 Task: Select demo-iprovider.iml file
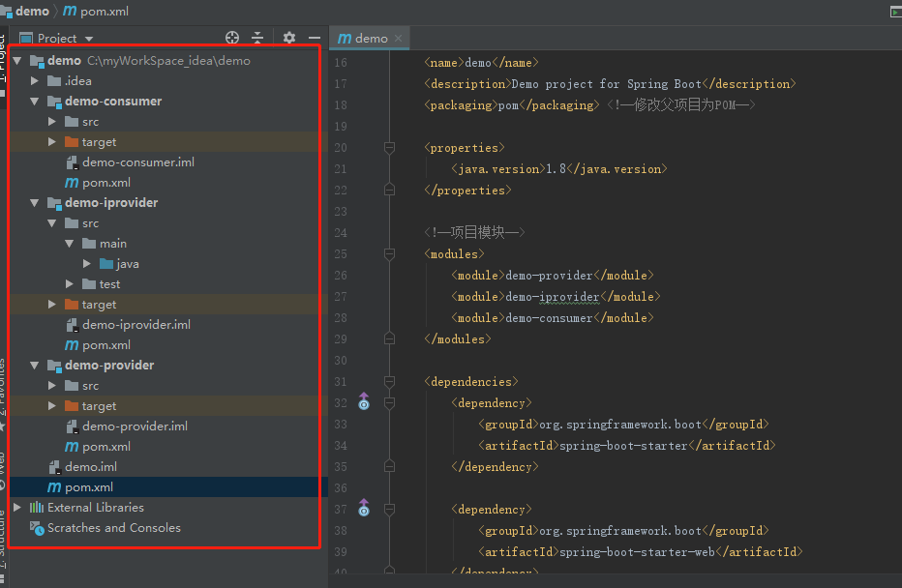(136, 325)
